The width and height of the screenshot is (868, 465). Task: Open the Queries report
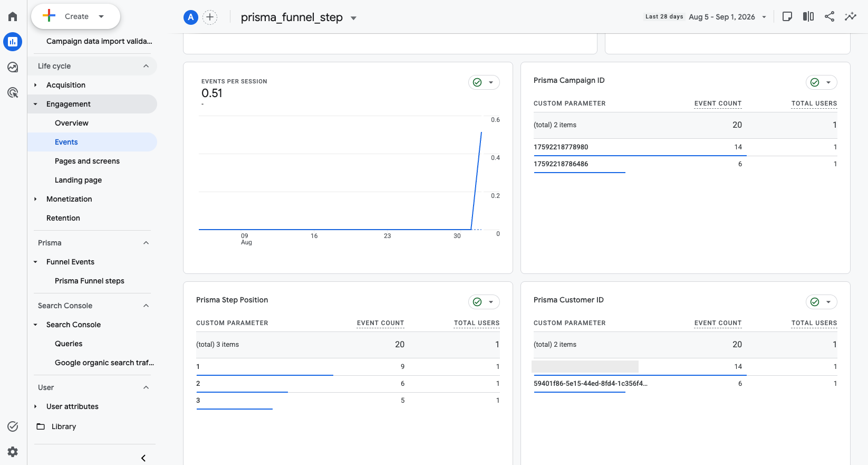point(69,344)
